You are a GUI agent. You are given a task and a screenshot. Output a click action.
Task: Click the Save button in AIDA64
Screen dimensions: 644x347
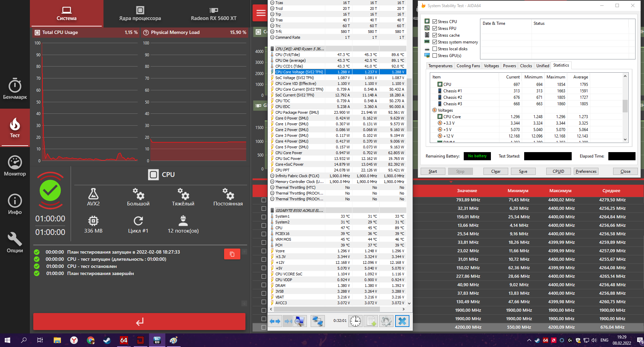[x=523, y=171]
